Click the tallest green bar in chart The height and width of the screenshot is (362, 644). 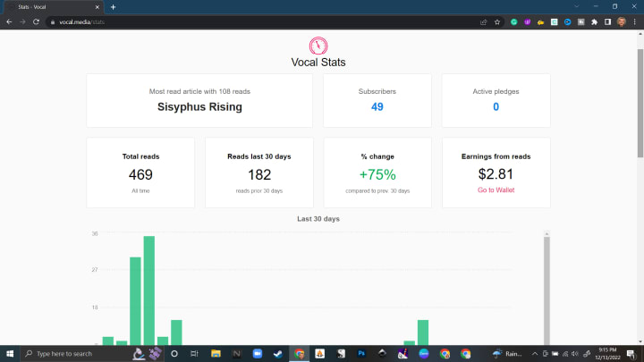[x=149, y=290]
